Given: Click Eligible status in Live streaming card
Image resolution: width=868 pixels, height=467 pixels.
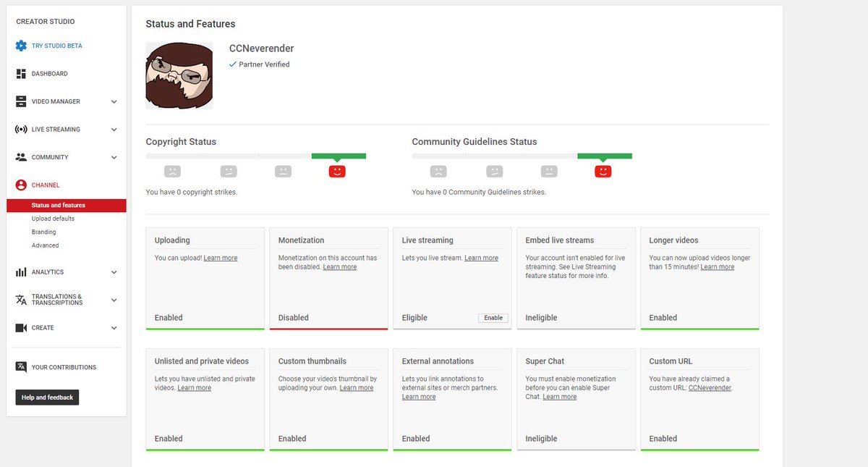Looking at the screenshot, I should tap(414, 318).
